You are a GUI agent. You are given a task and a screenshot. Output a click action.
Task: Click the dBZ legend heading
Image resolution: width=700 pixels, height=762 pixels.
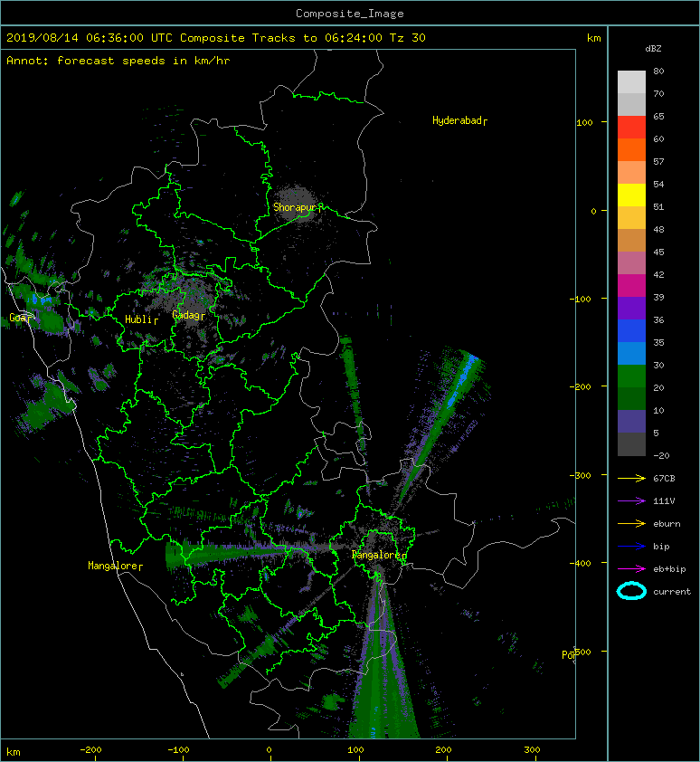653,49
